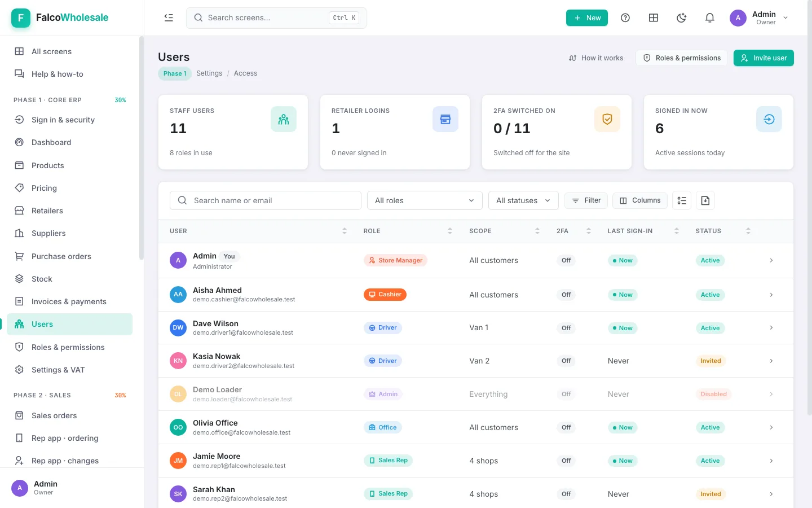Open the all-screens grid icon in header
The width and height of the screenshot is (812, 508).
[x=654, y=18]
